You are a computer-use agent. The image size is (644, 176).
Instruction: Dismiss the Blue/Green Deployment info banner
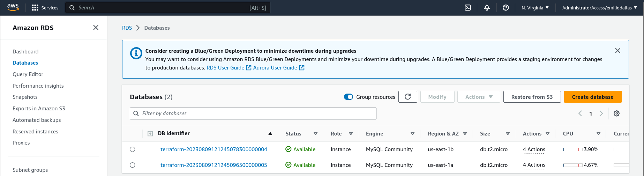617,51
